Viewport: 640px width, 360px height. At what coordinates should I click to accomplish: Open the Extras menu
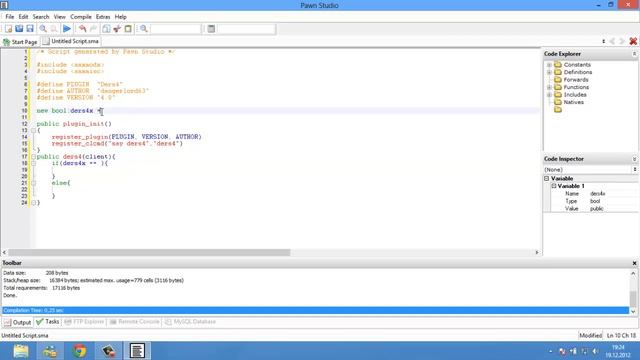pyautogui.click(x=103, y=17)
